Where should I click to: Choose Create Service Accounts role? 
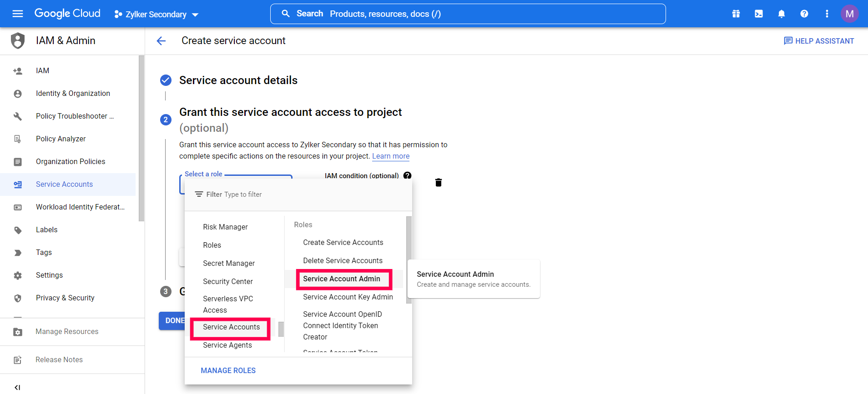[343, 242]
